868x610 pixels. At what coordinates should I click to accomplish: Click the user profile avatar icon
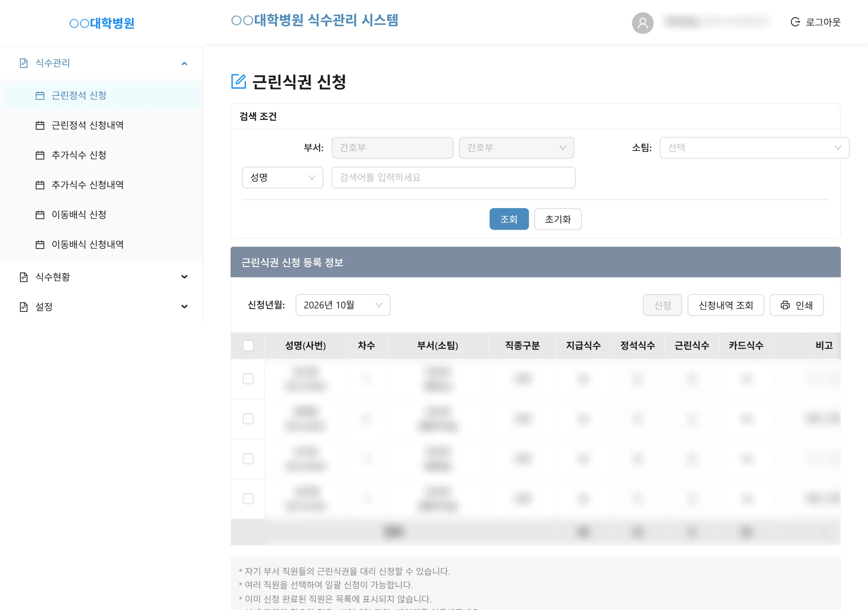[x=642, y=23]
